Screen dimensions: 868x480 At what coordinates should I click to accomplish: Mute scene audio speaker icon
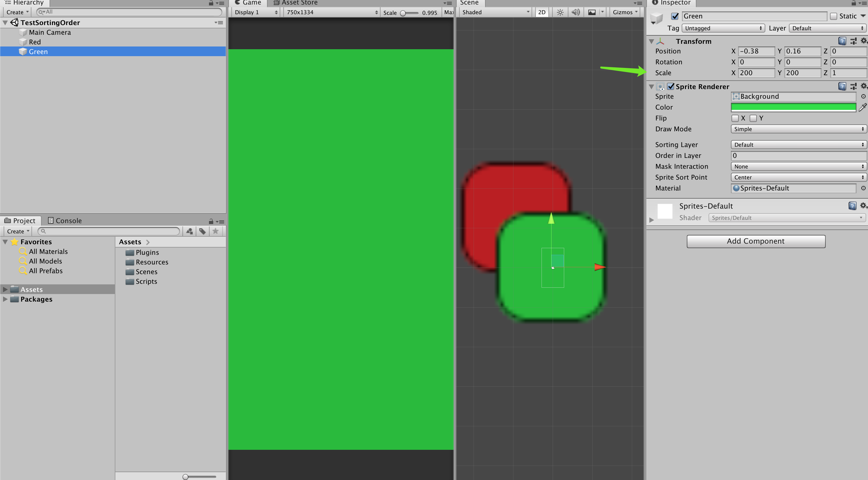point(576,12)
